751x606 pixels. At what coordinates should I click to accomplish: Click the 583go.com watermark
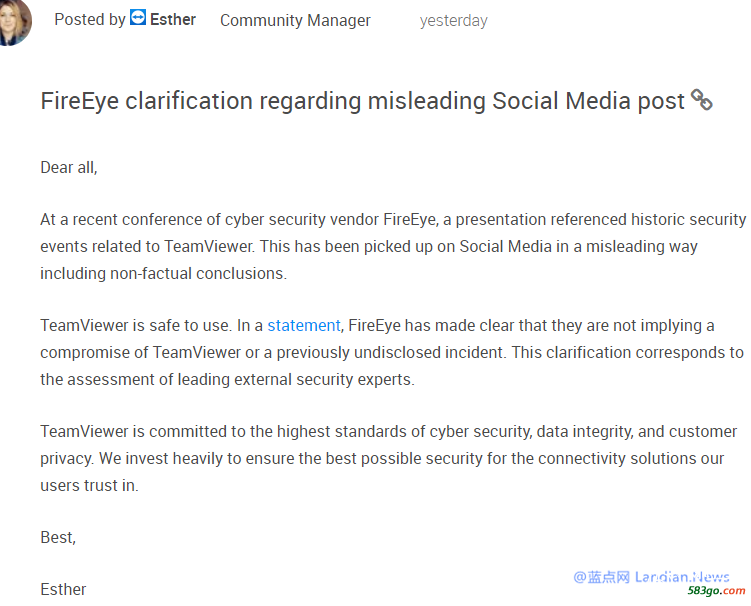(x=717, y=591)
